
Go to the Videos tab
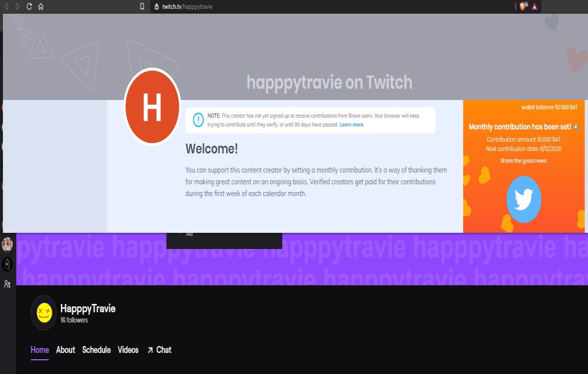(128, 350)
